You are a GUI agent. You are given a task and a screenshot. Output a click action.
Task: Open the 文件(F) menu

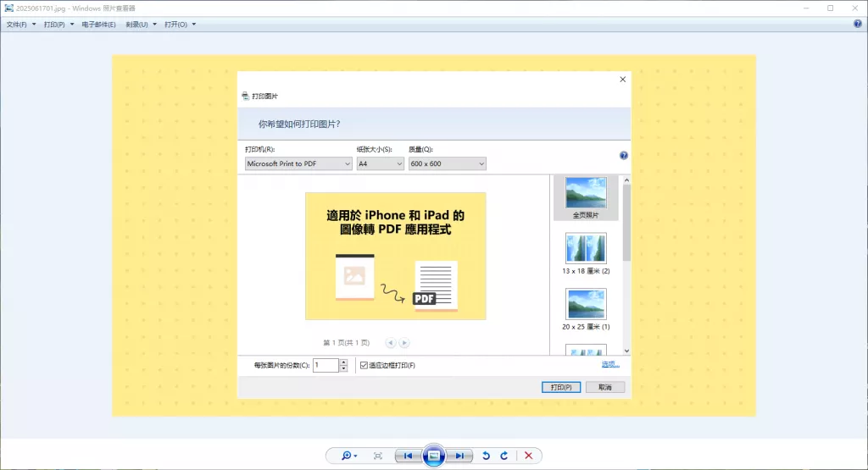(x=21, y=25)
